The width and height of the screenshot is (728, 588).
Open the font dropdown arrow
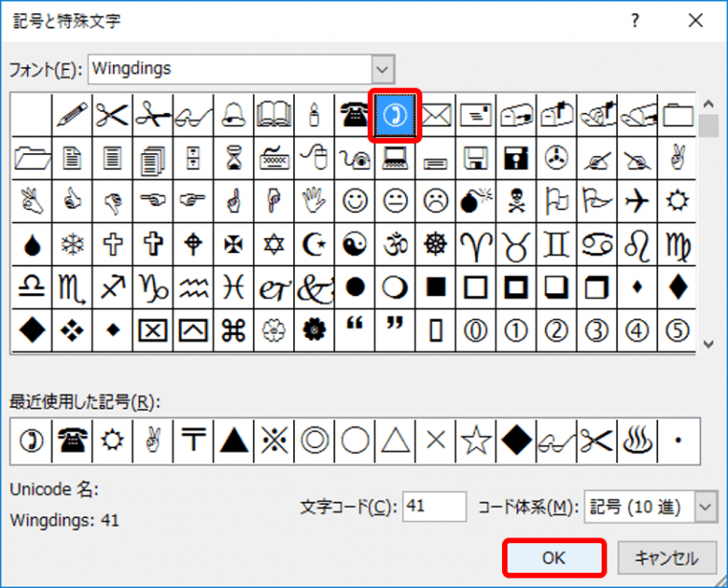[x=382, y=69]
